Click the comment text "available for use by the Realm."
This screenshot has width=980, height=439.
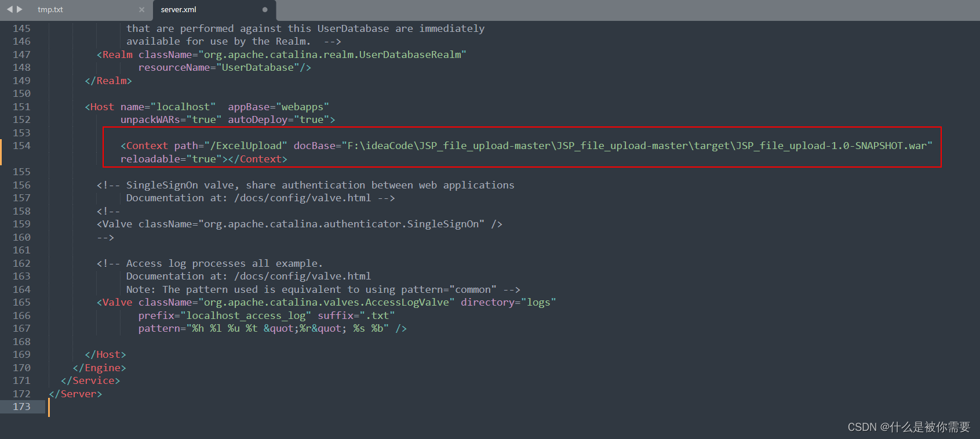(218, 41)
